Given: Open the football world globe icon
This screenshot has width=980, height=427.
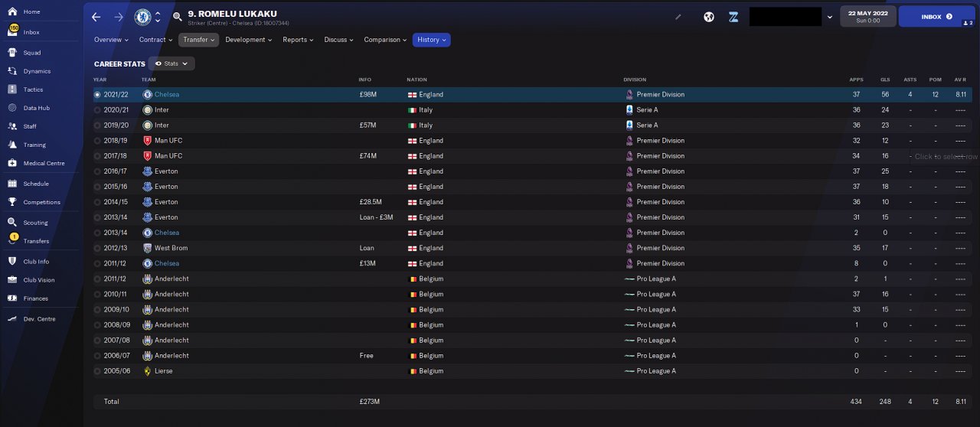Looking at the screenshot, I should (709, 17).
